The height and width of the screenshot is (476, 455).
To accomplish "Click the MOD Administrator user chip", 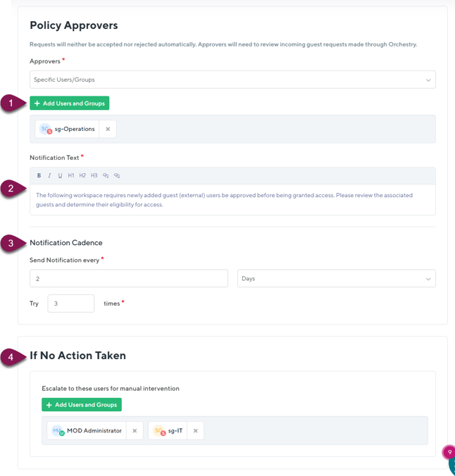I will click(x=87, y=430).
